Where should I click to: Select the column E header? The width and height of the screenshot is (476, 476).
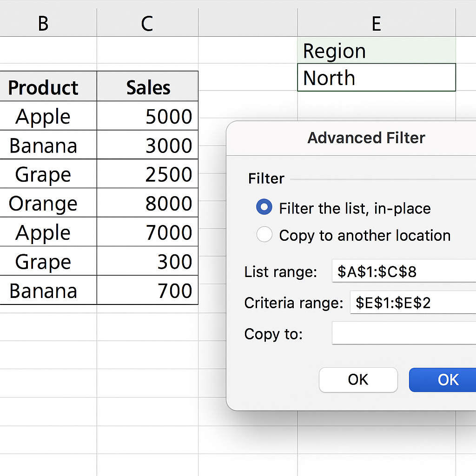(x=376, y=23)
